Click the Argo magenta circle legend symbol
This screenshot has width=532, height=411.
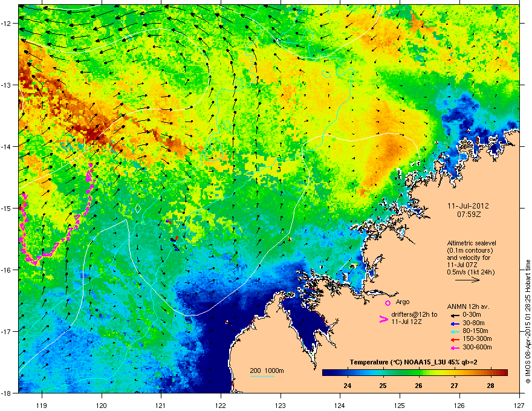point(388,303)
